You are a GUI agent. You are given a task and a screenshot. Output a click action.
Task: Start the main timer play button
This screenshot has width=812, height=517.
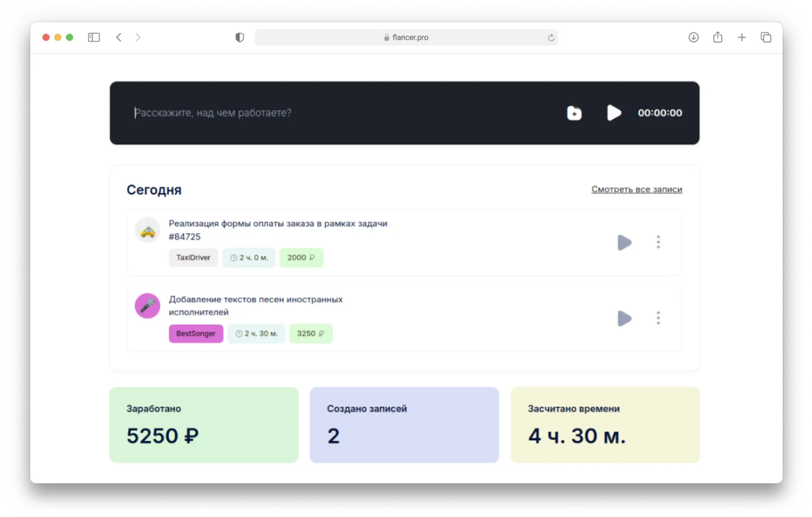pyautogui.click(x=614, y=113)
